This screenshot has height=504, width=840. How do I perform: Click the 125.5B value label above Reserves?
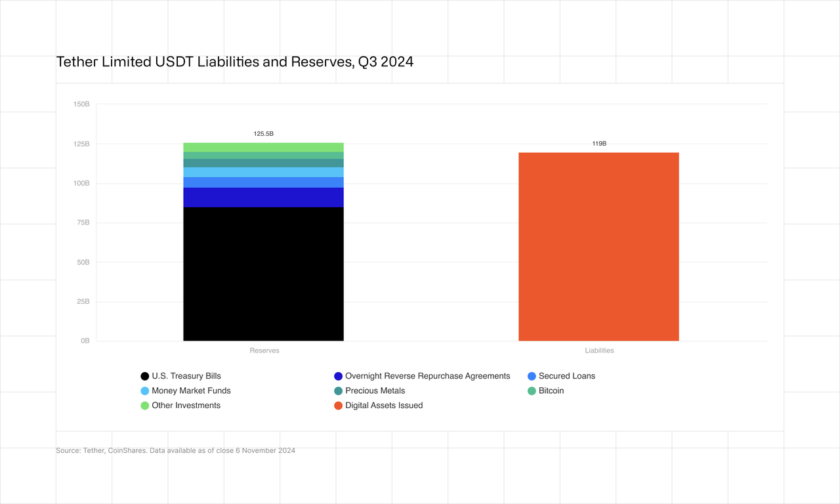point(263,134)
